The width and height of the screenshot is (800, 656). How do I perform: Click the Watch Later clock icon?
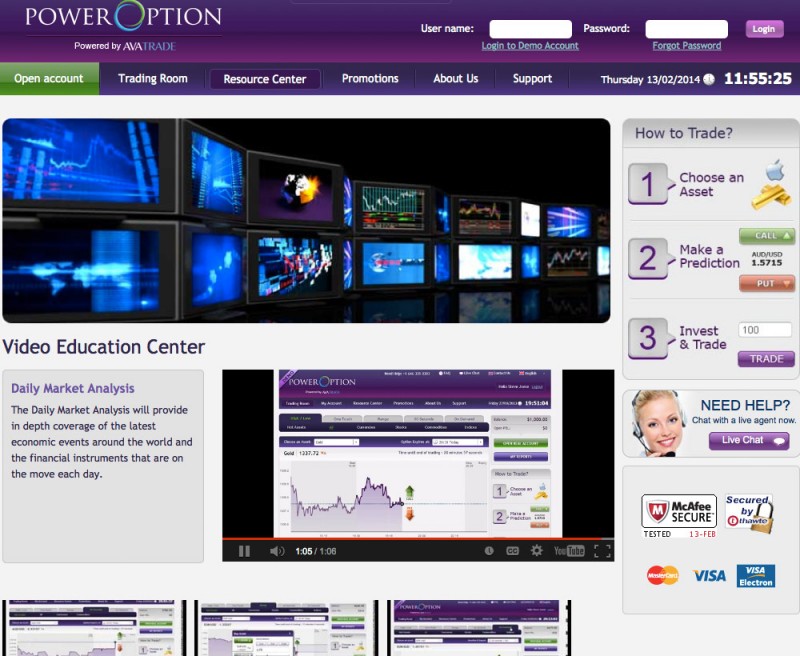[x=489, y=551]
